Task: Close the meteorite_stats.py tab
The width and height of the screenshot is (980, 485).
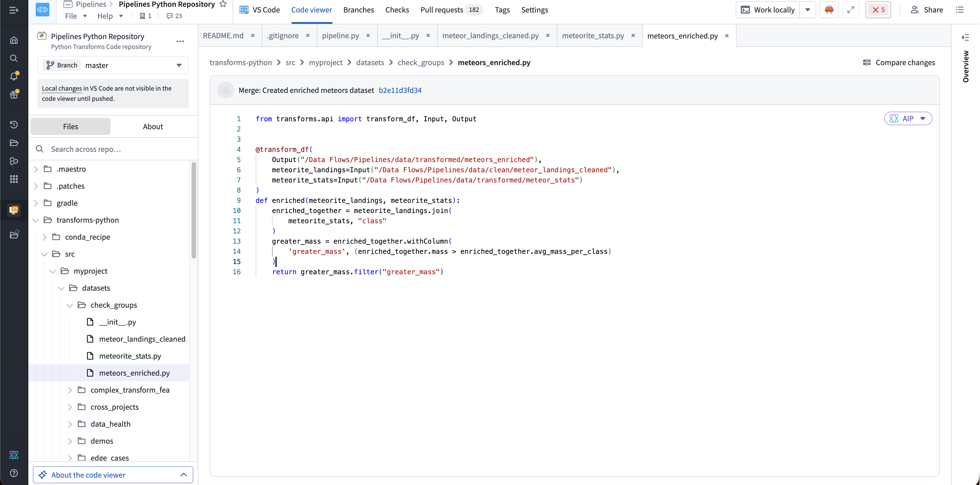Action: [x=633, y=35]
